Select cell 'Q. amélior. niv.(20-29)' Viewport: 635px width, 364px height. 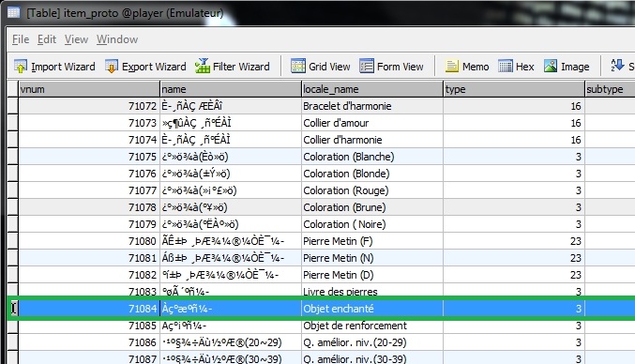[x=372, y=342]
